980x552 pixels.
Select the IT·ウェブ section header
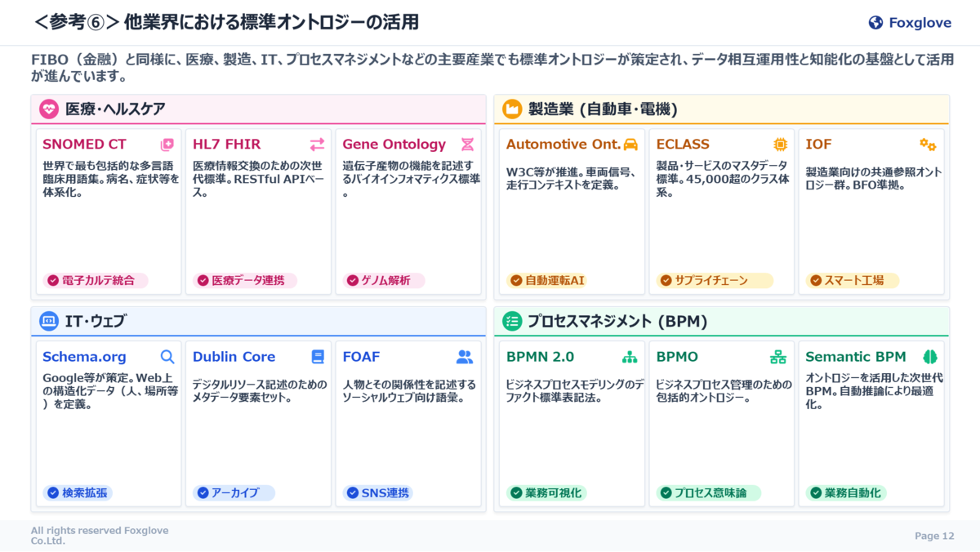pyautogui.click(x=258, y=322)
